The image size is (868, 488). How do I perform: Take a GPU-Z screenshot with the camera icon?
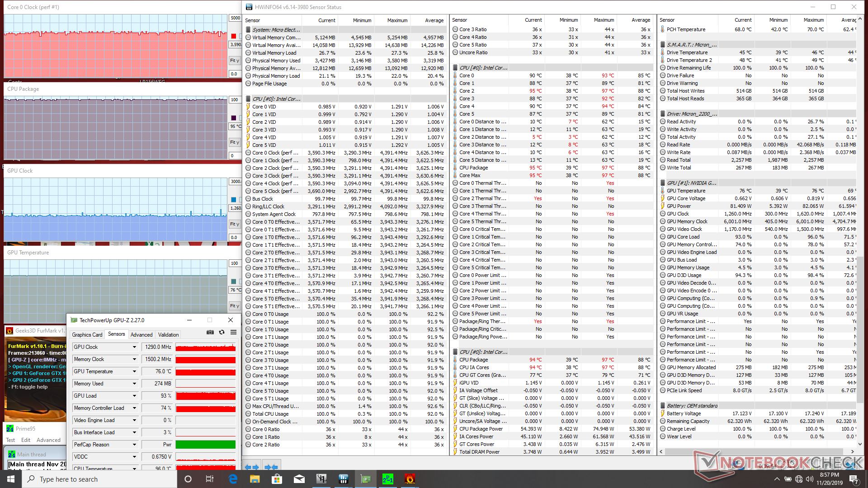click(x=210, y=332)
